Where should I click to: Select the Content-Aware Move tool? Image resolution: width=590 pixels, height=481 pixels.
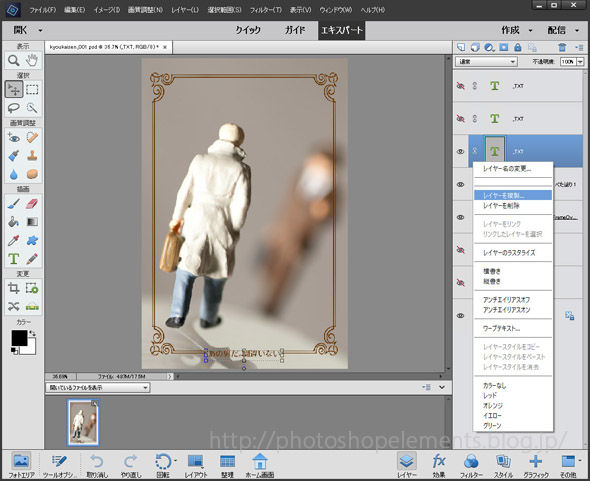click(x=14, y=307)
